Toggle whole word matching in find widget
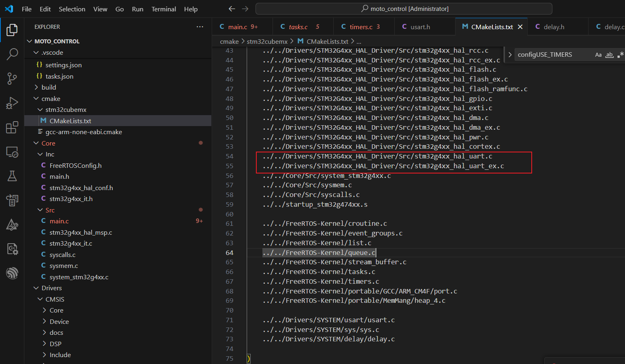This screenshot has width=625, height=364. pyautogui.click(x=609, y=54)
